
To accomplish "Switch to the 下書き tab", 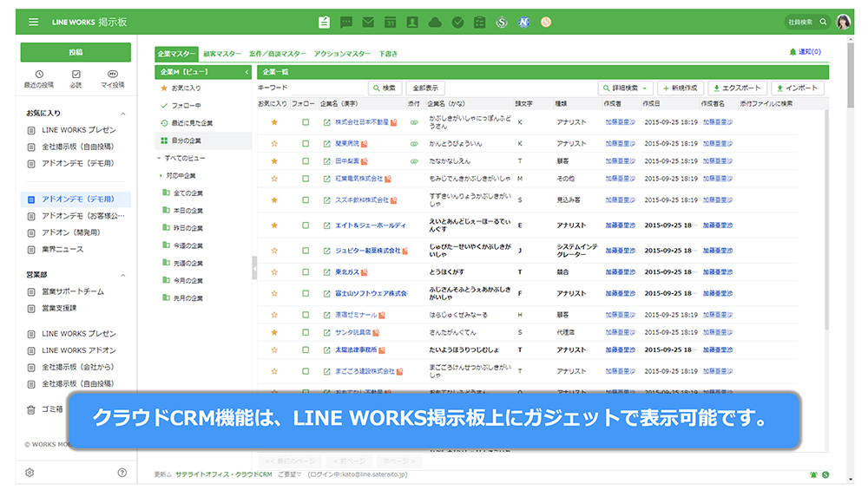I will (388, 54).
